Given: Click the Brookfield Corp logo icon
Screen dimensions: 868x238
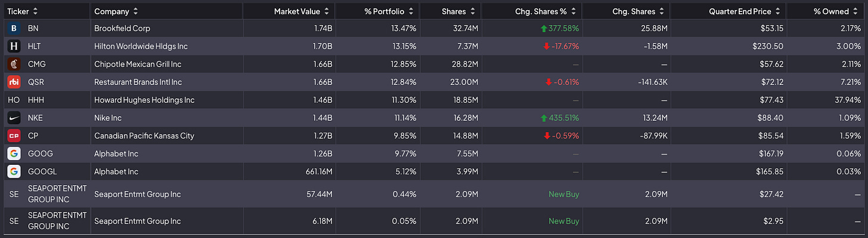Looking at the screenshot, I should click(x=14, y=28).
